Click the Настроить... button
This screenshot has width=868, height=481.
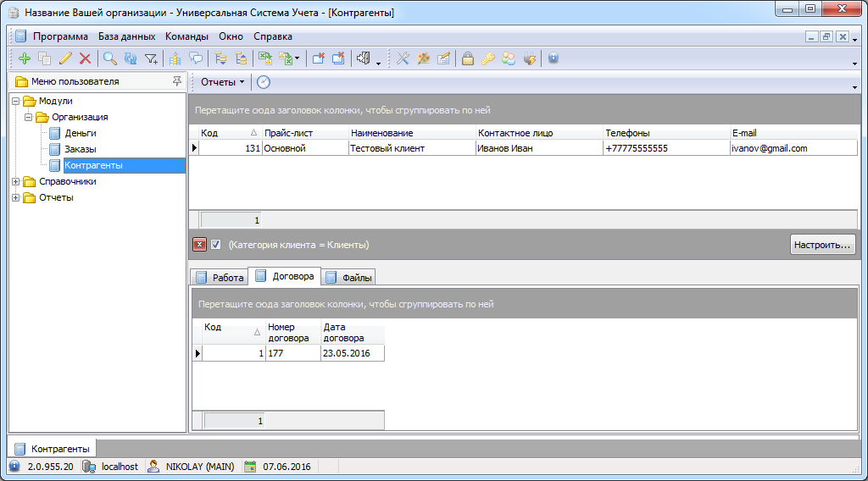click(x=822, y=245)
